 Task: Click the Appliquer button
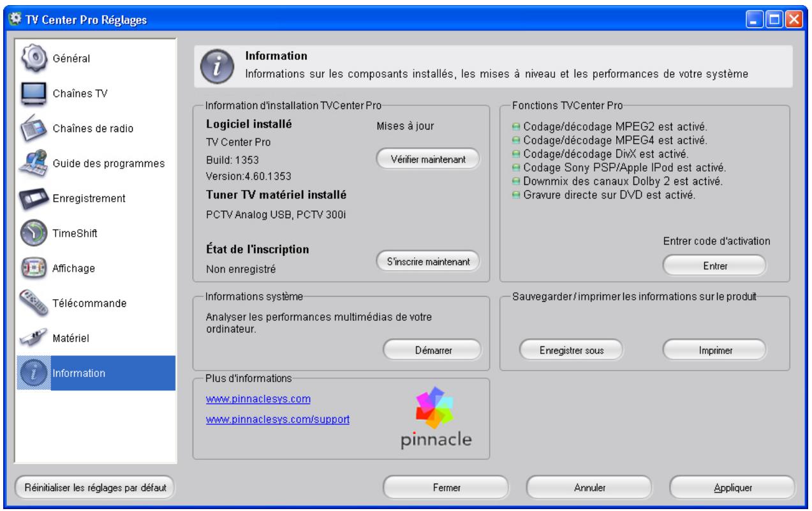click(x=733, y=488)
